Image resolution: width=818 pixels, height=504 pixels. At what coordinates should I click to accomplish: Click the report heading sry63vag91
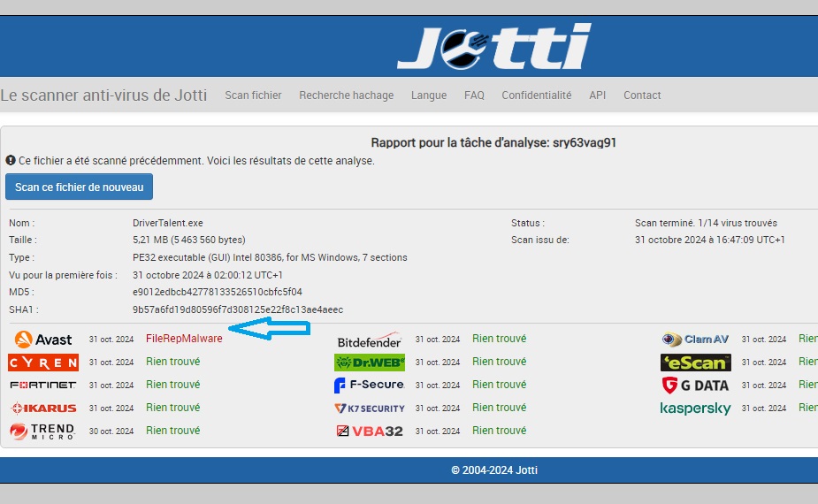point(493,142)
